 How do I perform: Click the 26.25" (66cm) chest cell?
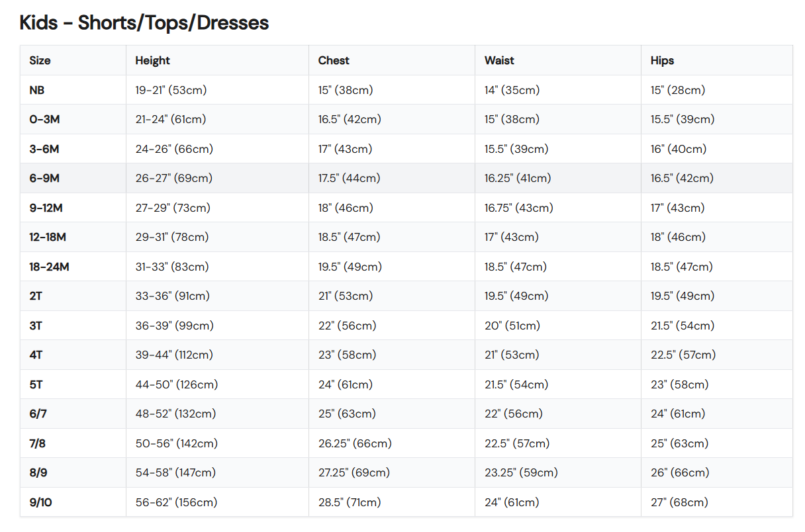(354, 443)
